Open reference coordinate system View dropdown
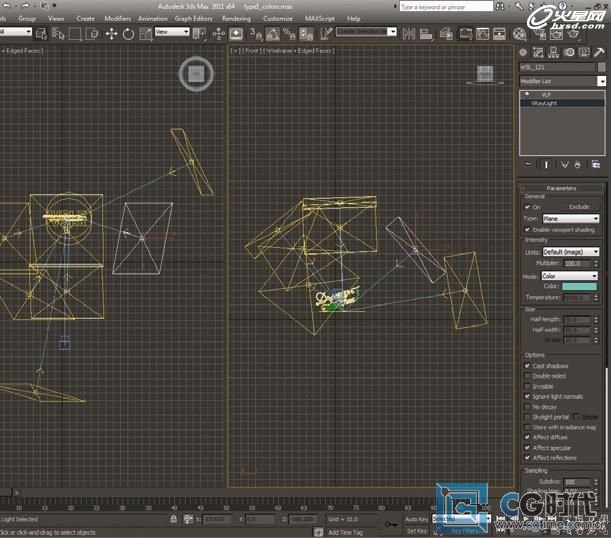 172,32
